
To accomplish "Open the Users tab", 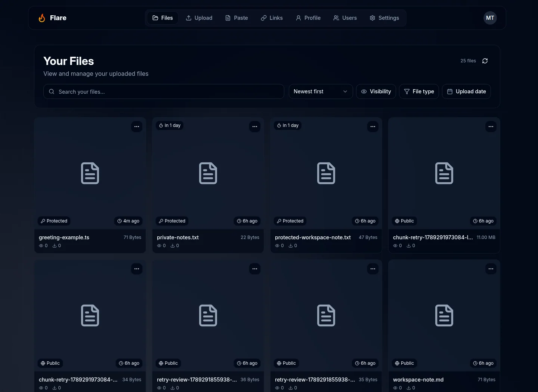I will click(x=345, y=18).
